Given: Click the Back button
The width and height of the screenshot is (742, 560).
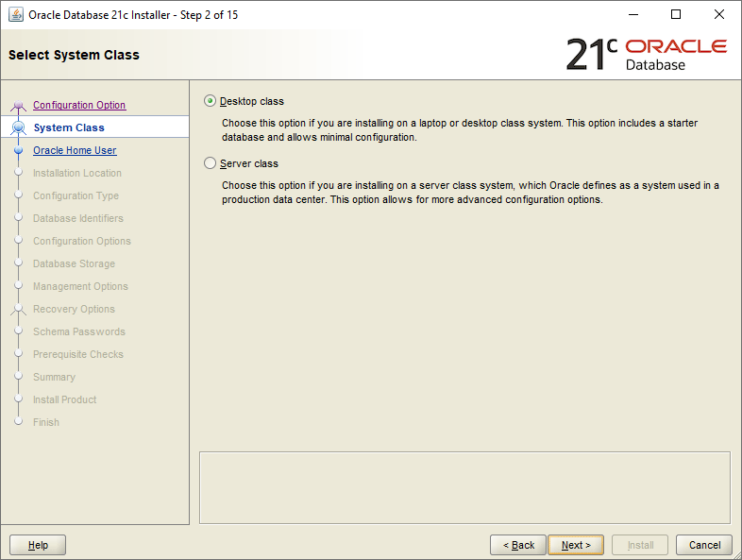Looking at the screenshot, I should (518, 545).
